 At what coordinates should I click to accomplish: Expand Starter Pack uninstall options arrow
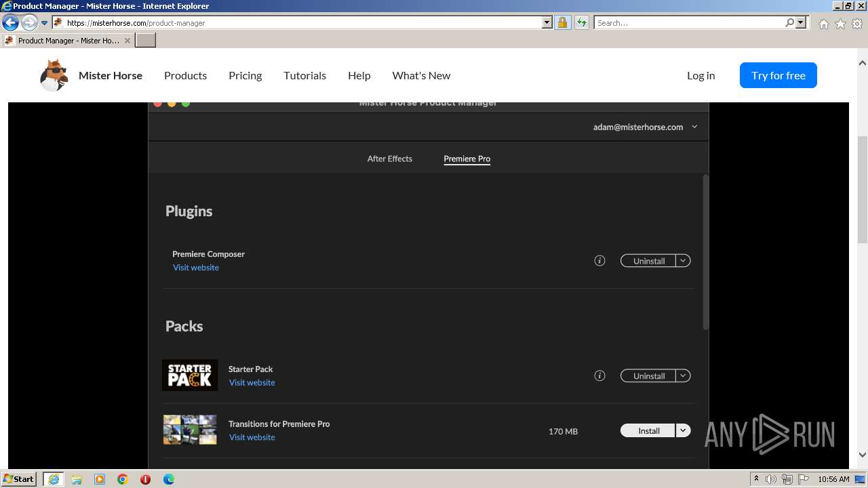point(683,375)
